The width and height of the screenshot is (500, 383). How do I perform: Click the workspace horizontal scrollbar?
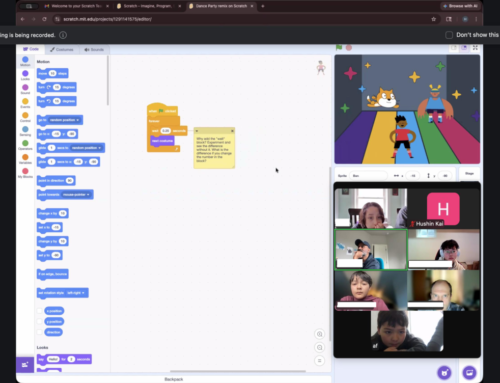238,371
